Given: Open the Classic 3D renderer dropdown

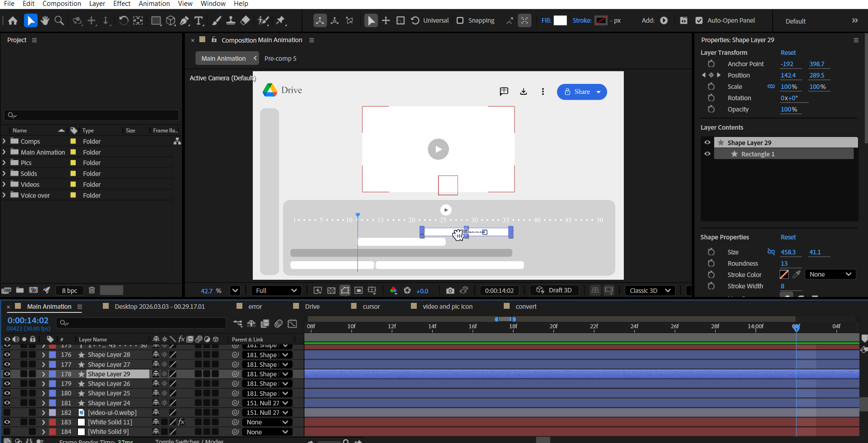Looking at the screenshot, I should tap(650, 291).
